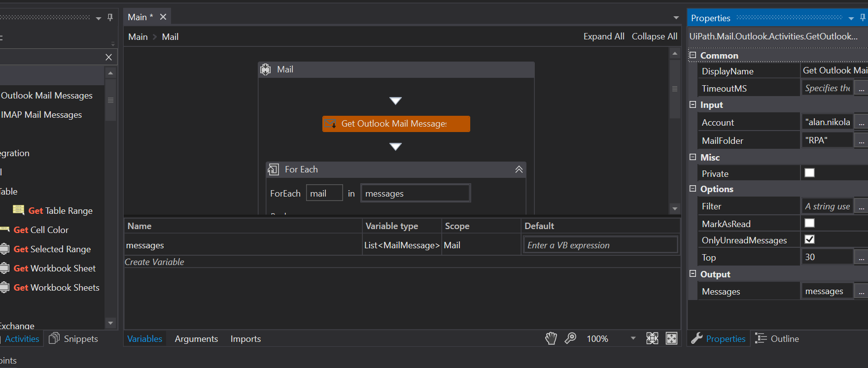
Task: Collapse the Input property group
Action: (x=693, y=104)
